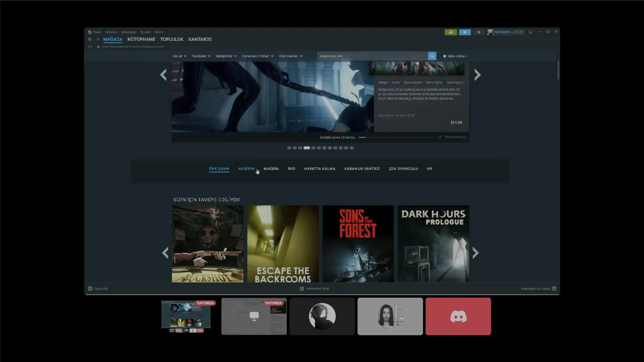Viewport: 644px width, 362px height.
Task: Select the ÇOK OYUNCULU category tab
Action: pyautogui.click(x=403, y=169)
